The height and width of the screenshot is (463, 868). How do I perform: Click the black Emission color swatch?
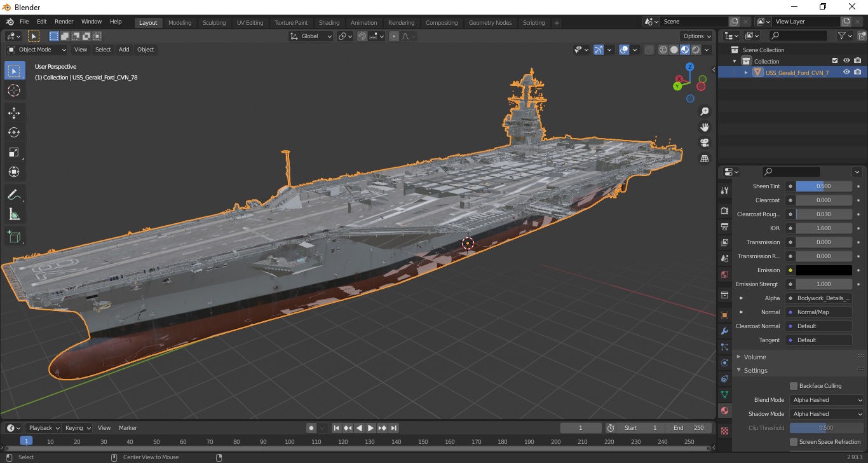tap(824, 270)
